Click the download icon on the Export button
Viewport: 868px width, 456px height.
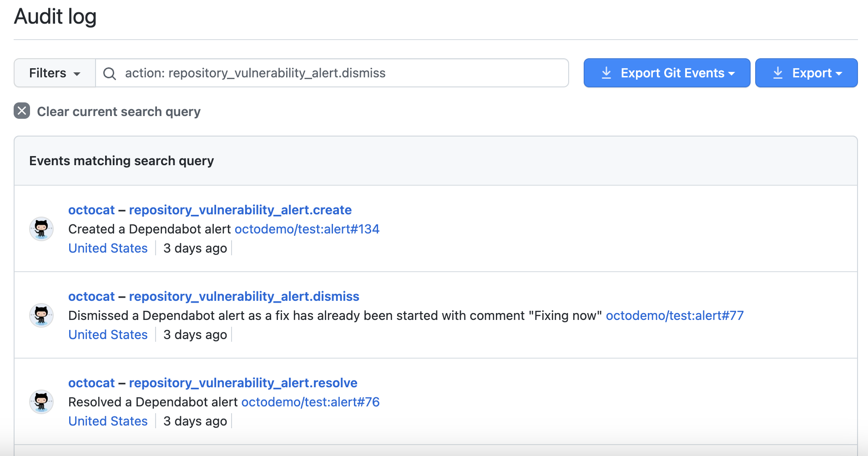(x=778, y=73)
